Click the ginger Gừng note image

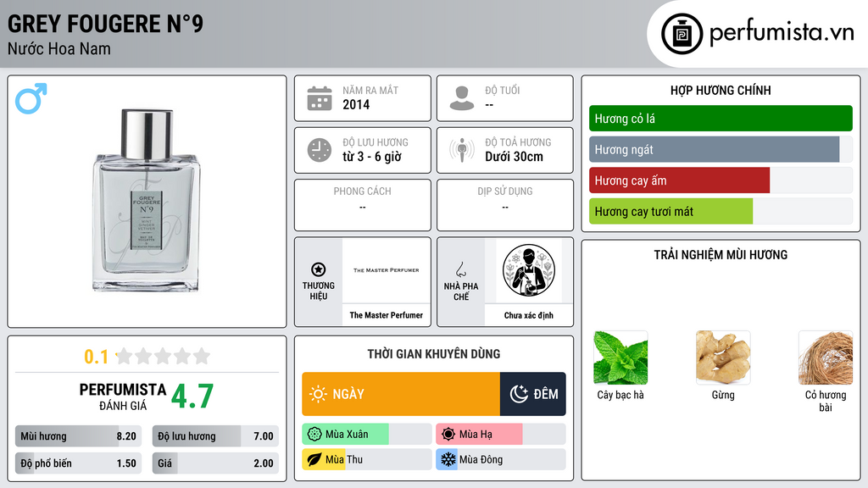tap(723, 358)
